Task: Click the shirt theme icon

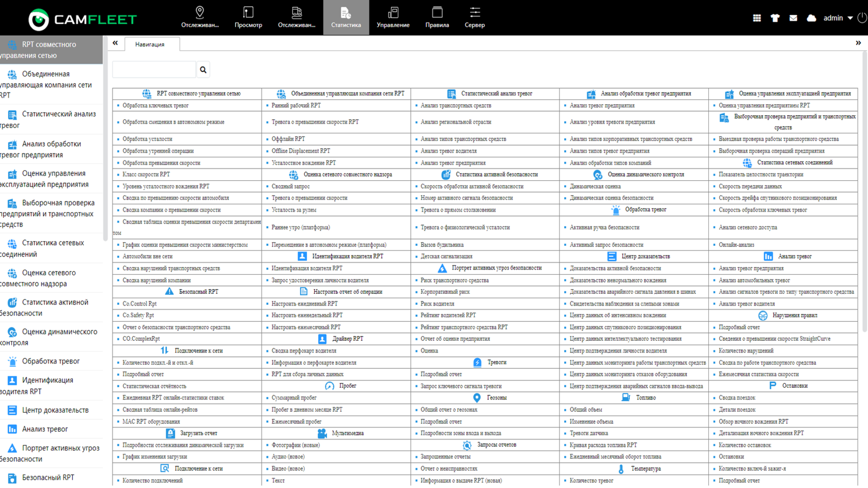Action: coord(774,18)
